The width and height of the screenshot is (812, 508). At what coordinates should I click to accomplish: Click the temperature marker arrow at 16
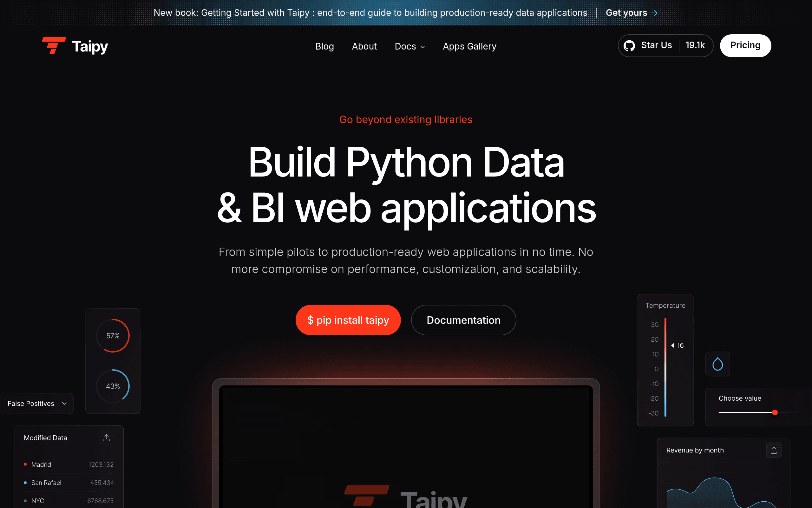(673, 345)
